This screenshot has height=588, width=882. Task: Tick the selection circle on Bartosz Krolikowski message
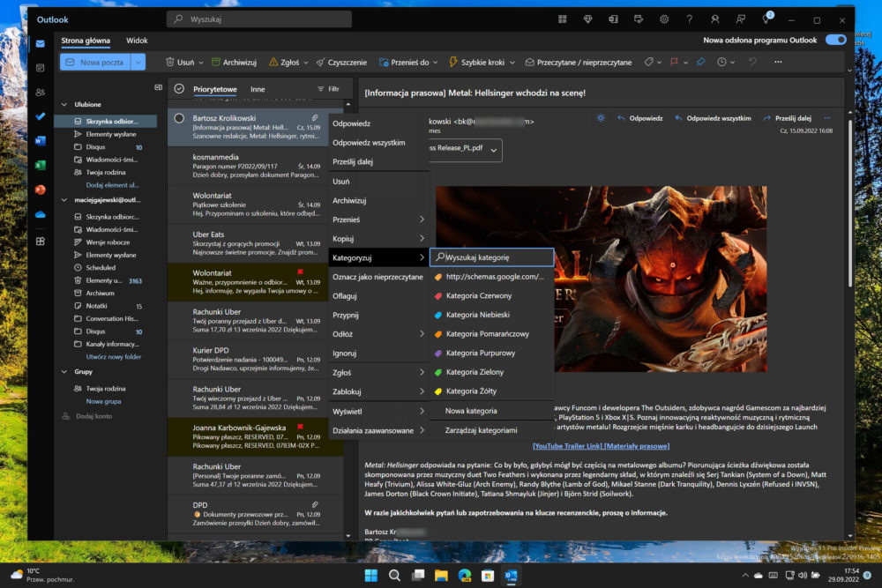point(179,119)
